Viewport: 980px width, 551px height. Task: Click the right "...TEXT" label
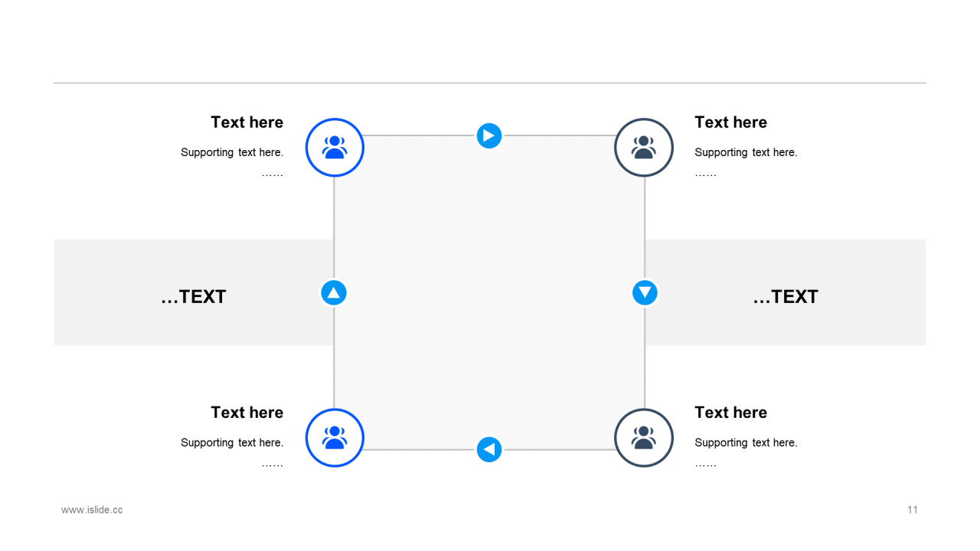click(x=786, y=297)
